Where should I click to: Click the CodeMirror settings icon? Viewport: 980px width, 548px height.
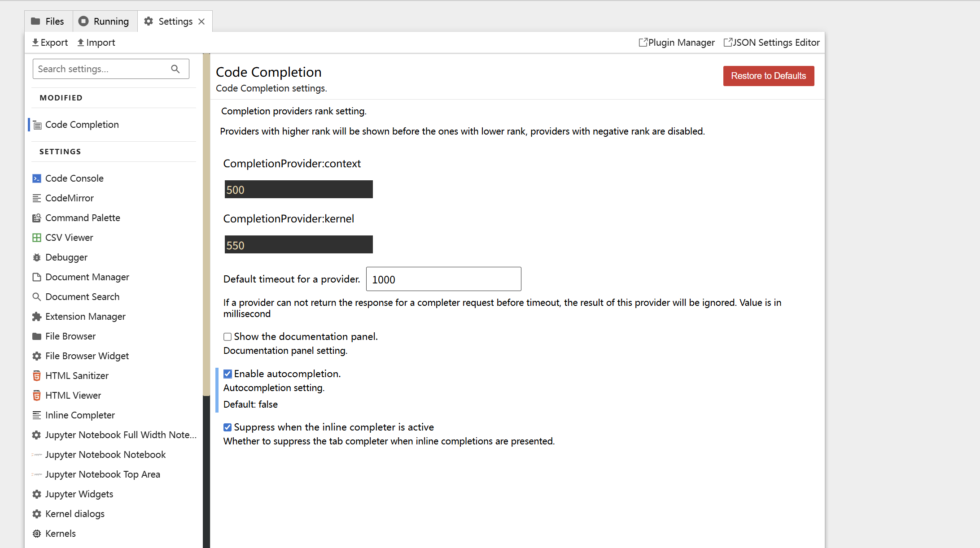click(37, 198)
